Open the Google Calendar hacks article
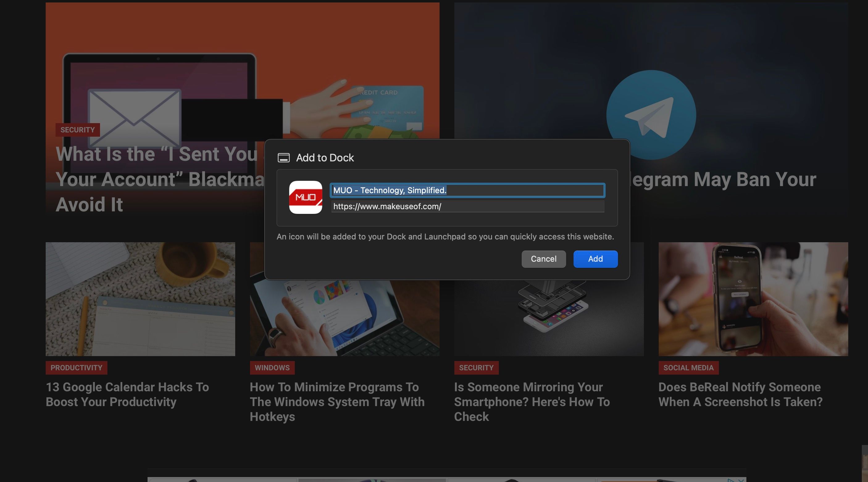The width and height of the screenshot is (868, 482). point(127,394)
